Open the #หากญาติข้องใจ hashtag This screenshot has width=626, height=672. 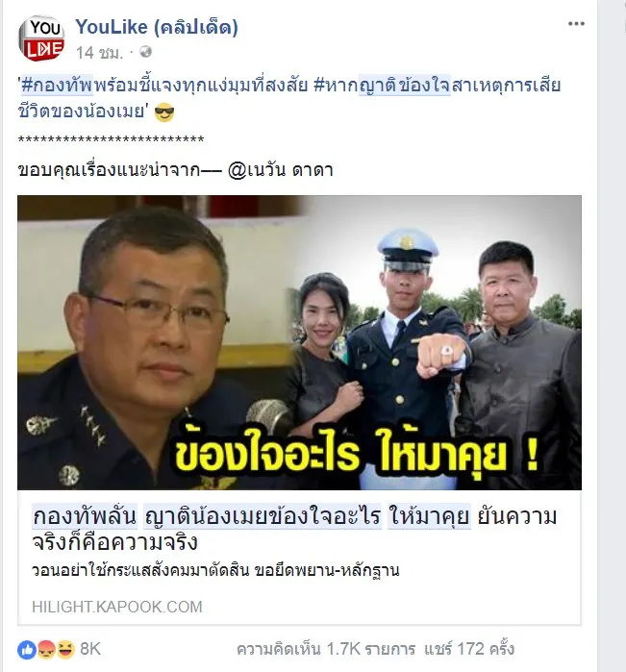[382, 86]
